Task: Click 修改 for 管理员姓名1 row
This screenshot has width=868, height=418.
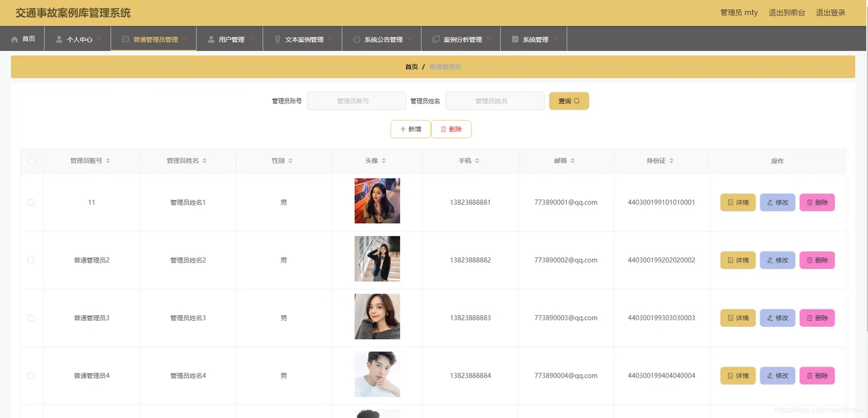Action: [777, 202]
